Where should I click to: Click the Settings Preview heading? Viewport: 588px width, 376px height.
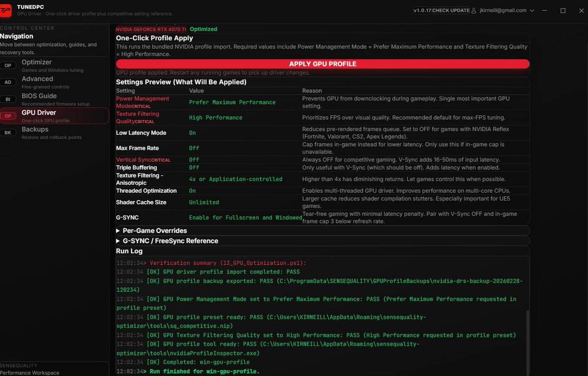(181, 82)
